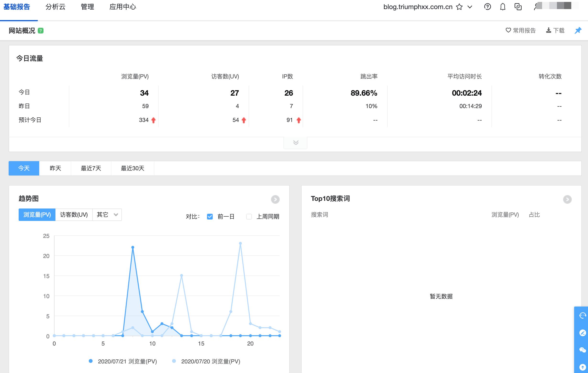Open the notifications bell icon

click(503, 7)
